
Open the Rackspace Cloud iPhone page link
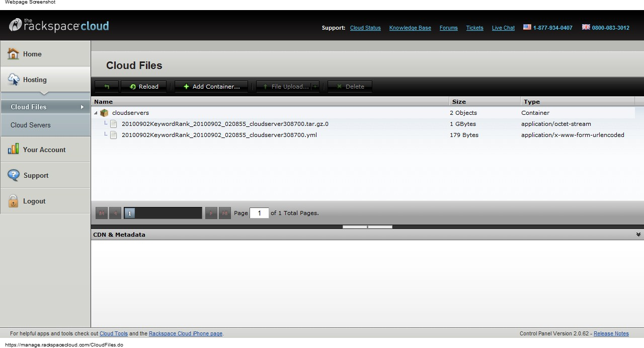click(x=186, y=333)
